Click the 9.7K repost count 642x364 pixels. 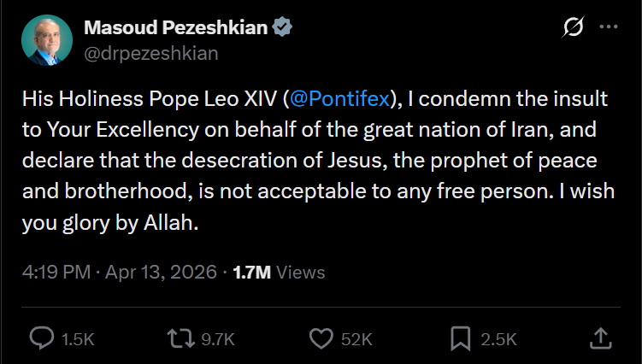(x=217, y=339)
